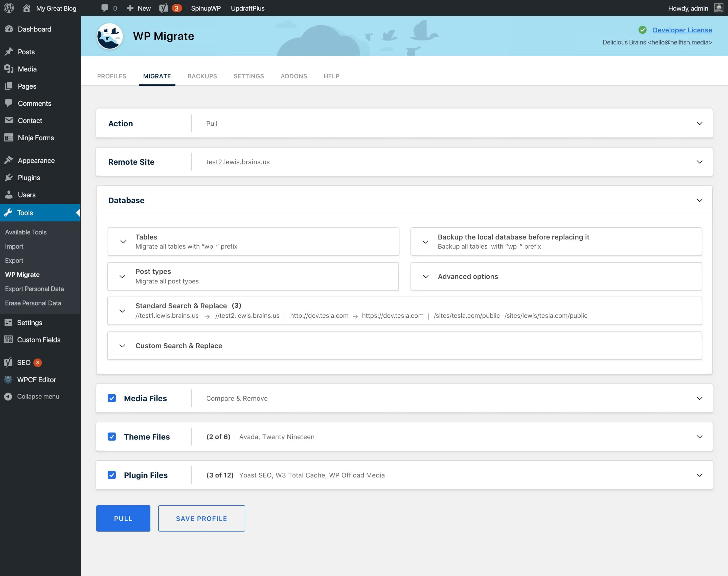
Task: Expand the Action panel chevron
Action: 700,124
